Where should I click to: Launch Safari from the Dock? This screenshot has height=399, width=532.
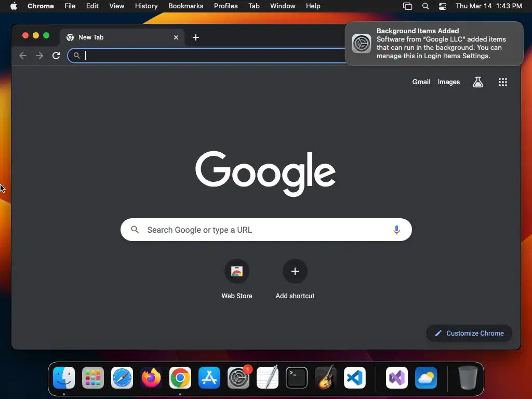(x=122, y=378)
